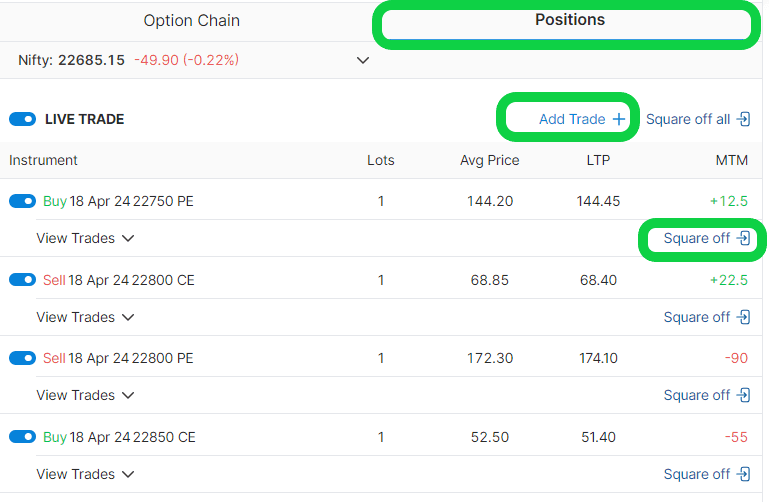
Task: Click the Square off all exit icon
Action: click(744, 119)
